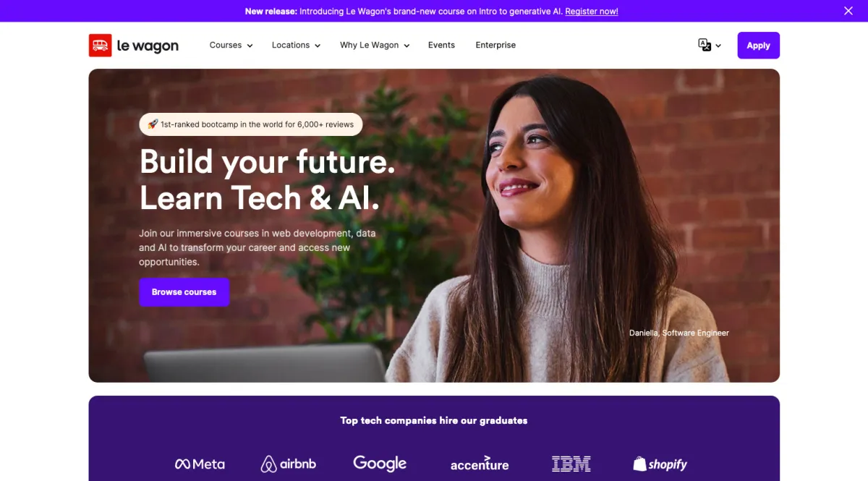Expand the Why Le Wagon dropdown
868x481 pixels.
coord(375,45)
